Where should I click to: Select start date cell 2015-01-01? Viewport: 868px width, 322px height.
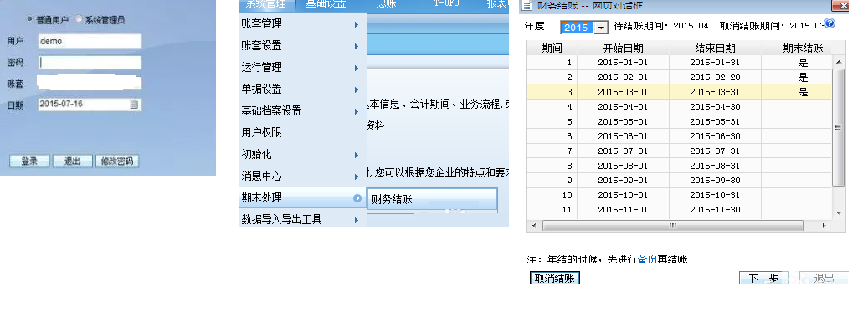624,63
